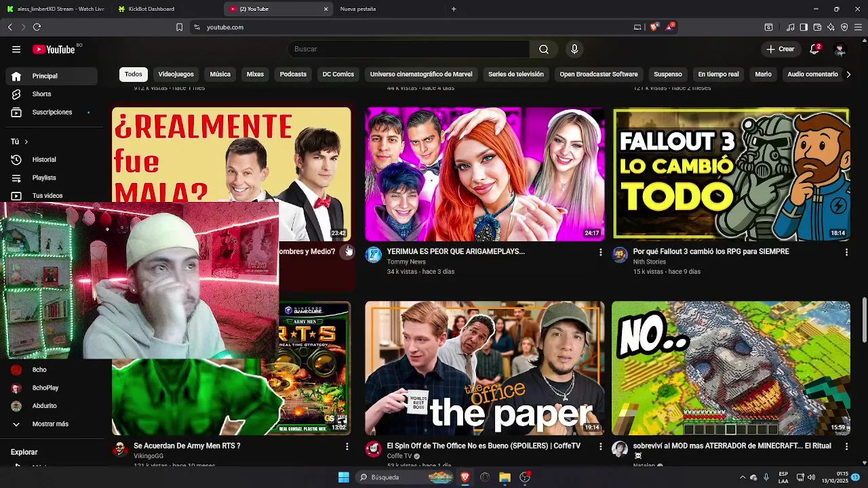Open the Minecraft NO.. video thumbnail
The width and height of the screenshot is (868, 488).
click(x=731, y=368)
